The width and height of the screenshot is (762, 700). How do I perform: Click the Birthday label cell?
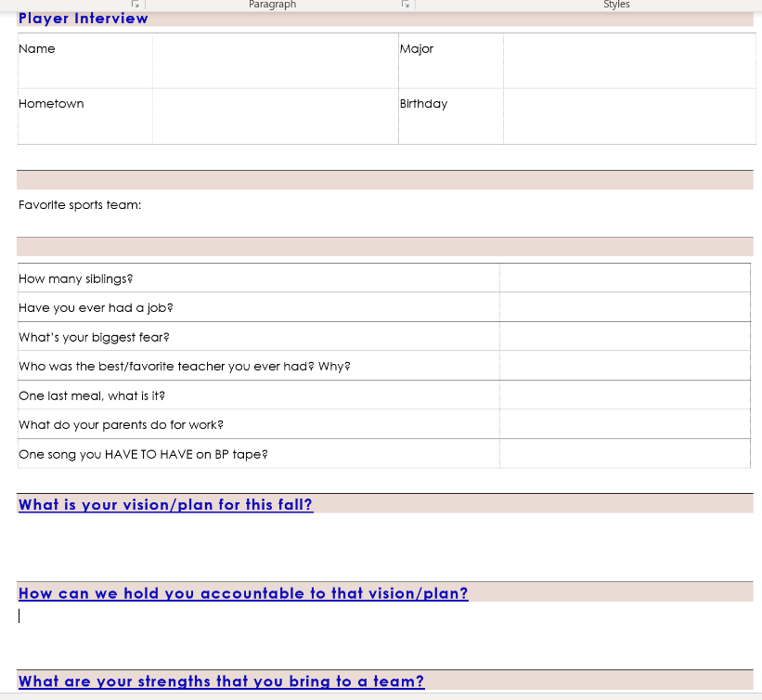click(451, 117)
